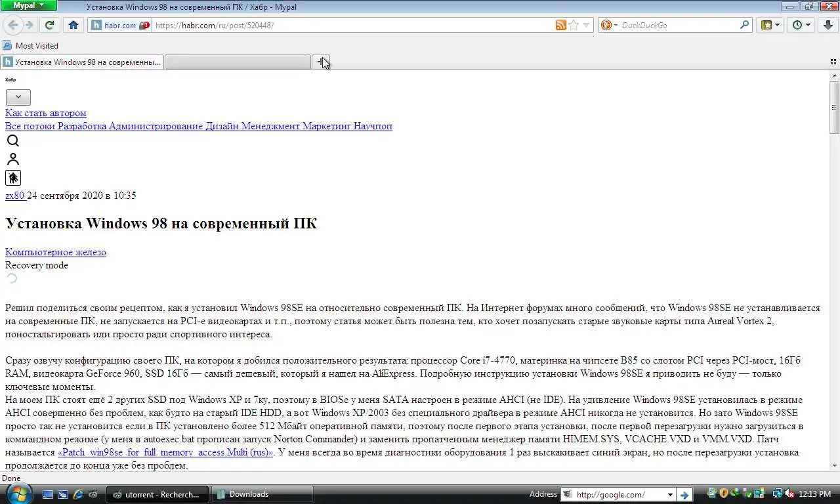Switch to utorrent - Recherch... taskbar window
Viewport: 840px width, 504px height.
coord(157,494)
